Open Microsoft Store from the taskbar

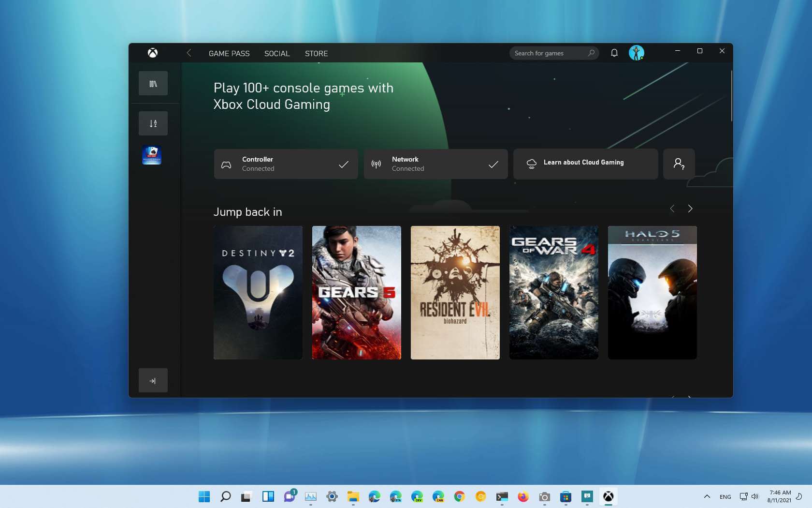[565, 496]
